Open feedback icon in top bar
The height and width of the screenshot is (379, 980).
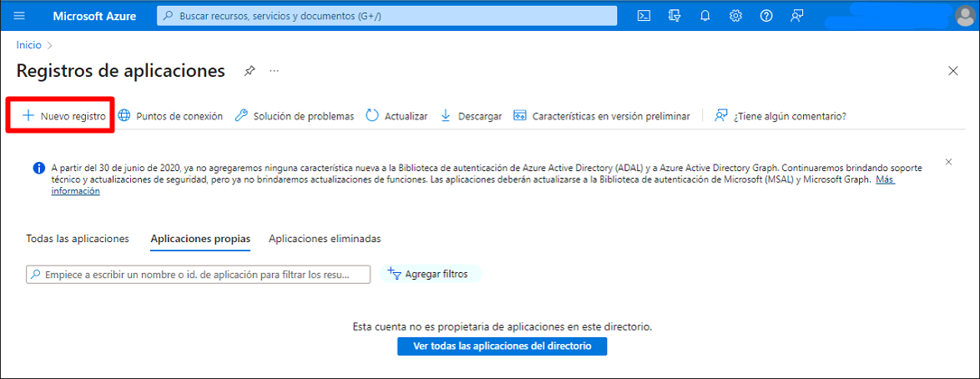[x=797, y=16]
